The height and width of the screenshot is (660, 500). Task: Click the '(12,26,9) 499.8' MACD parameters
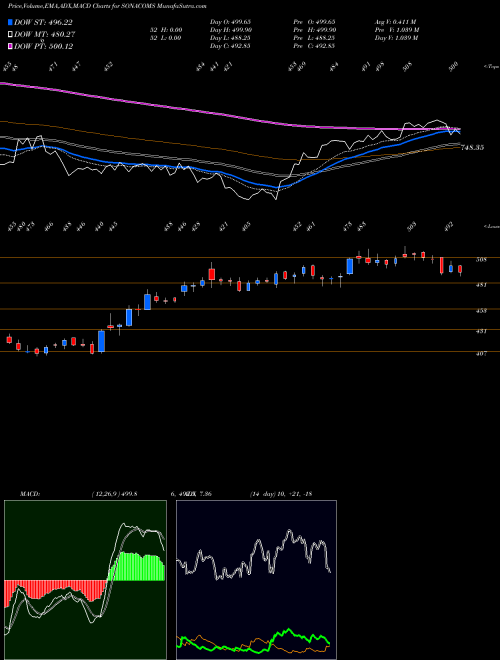[x=114, y=494]
